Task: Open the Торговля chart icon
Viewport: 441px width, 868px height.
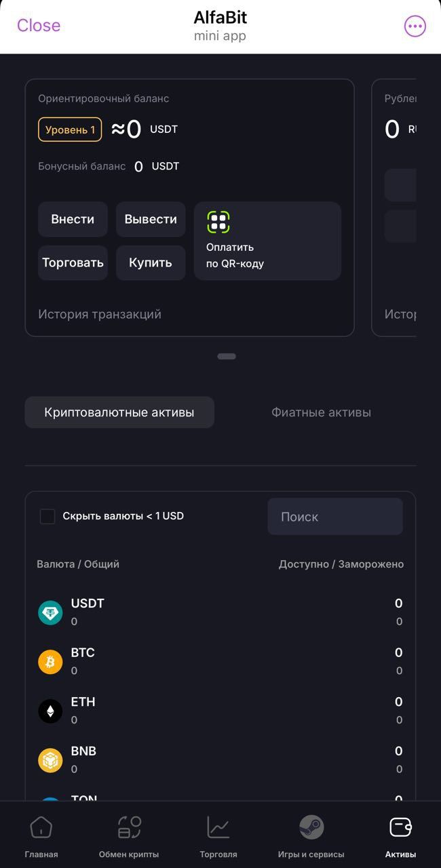Action: point(217,827)
